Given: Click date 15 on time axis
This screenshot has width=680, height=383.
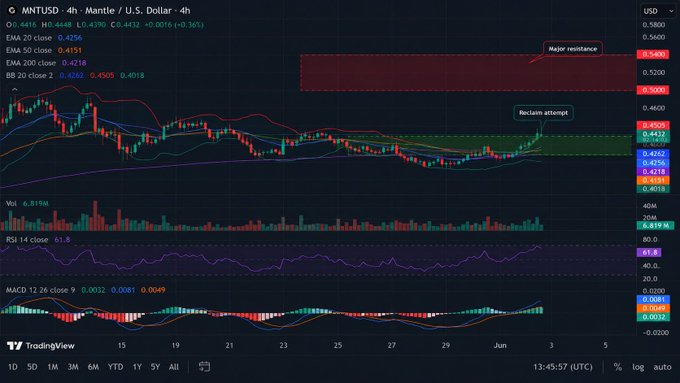Looking at the screenshot, I should pos(121,346).
